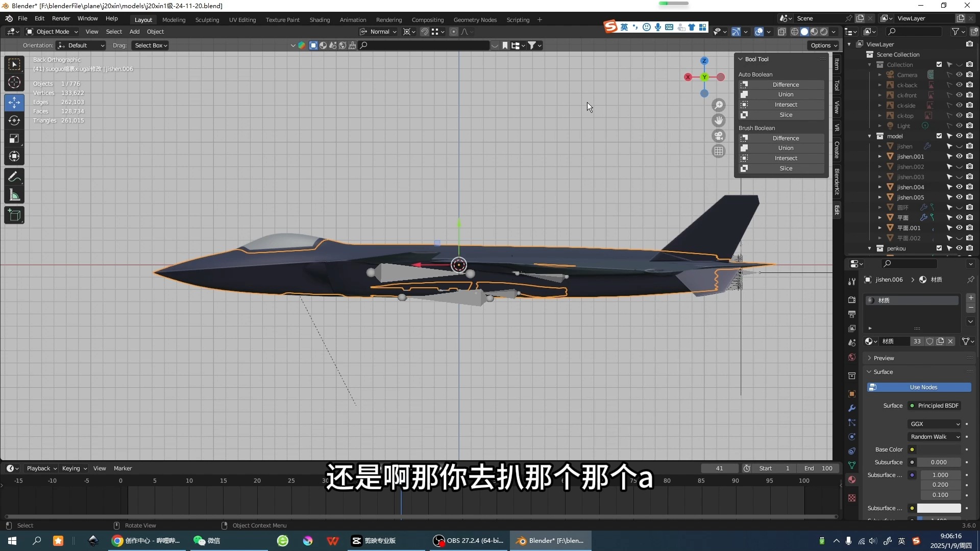Image resolution: width=980 pixels, height=551 pixels.
Task: Open the Shading menu in top bar
Action: [x=319, y=19]
